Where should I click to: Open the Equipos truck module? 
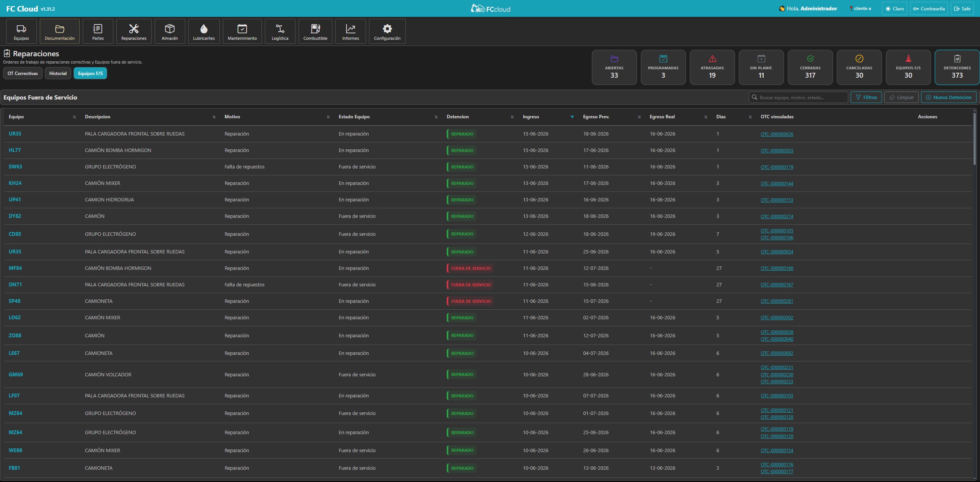pyautogui.click(x=21, y=31)
